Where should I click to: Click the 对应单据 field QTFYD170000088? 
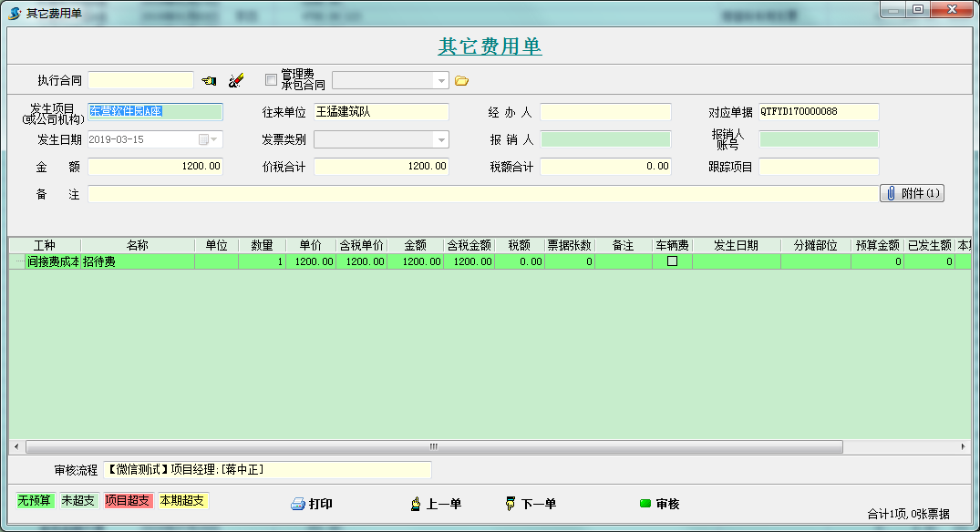(x=819, y=112)
